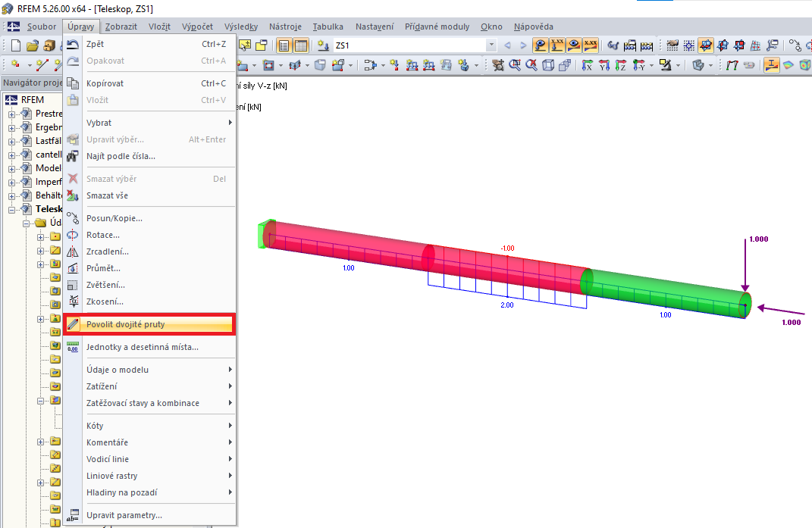Screen dimensions: 812x528
Task: Click the previous load case arrow
Action: pyautogui.click(x=507, y=45)
